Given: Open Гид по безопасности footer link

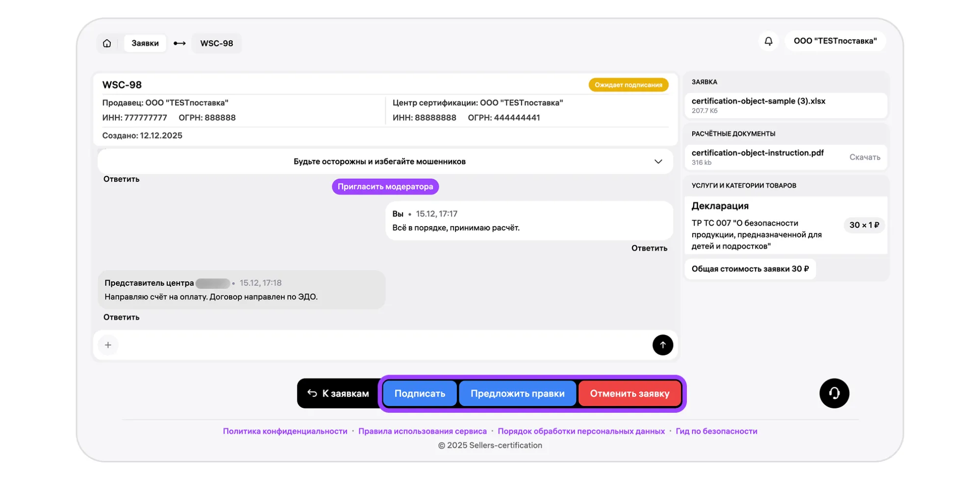Looking at the screenshot, I should click(x=716, y=431).
